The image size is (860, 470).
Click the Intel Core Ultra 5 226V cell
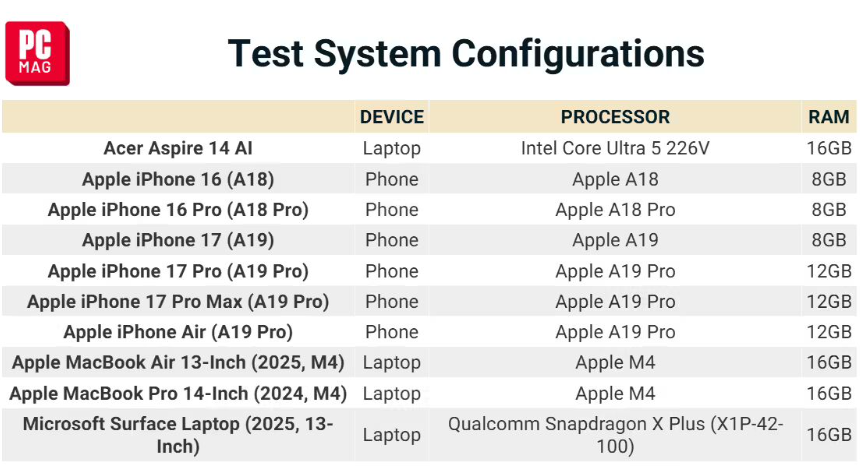[x=615, y=148]
